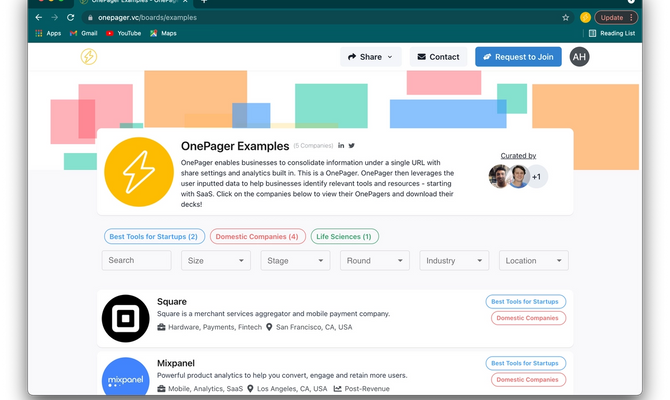Click the OnePager Examples heading
Viewport: 670px width, 400px height.
(235, 146)
